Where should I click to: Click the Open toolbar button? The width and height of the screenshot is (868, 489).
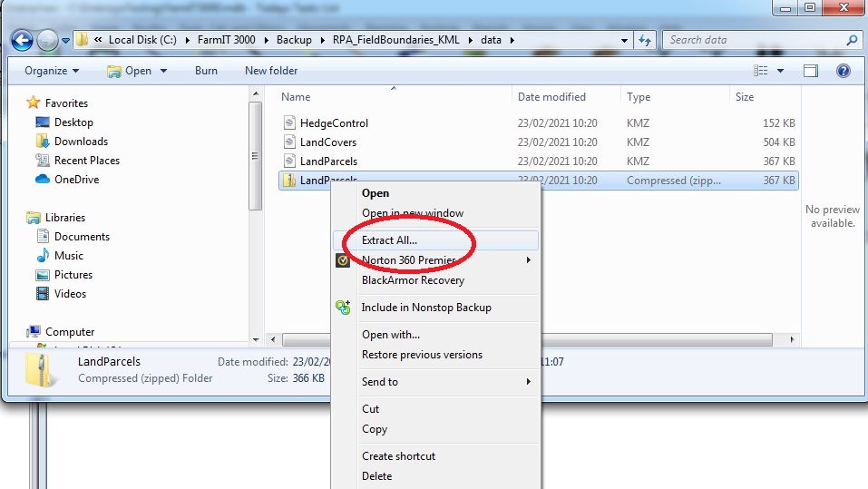coord(130,71)
